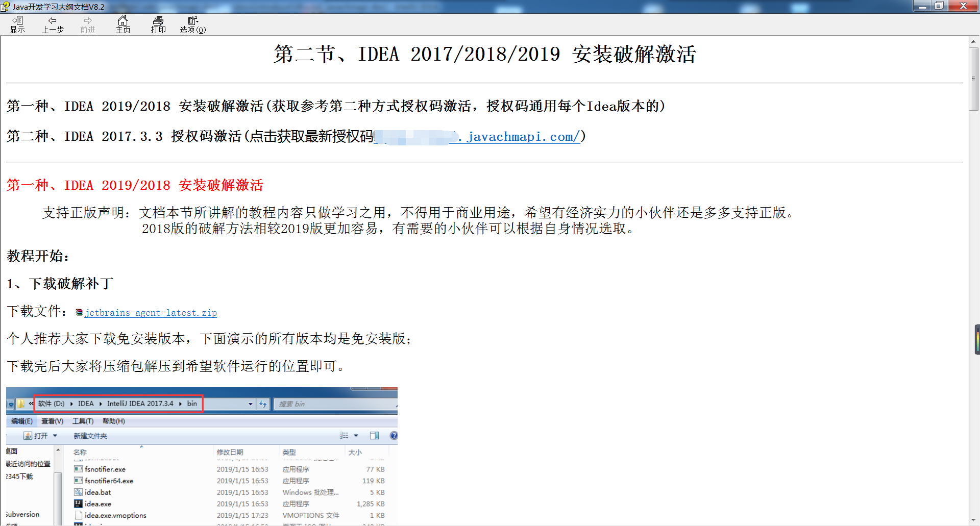Click the line 第一种、IDEA 2019/2018 安装破解激活(获取参考
The image size is (980, 526).
[336, 106]
